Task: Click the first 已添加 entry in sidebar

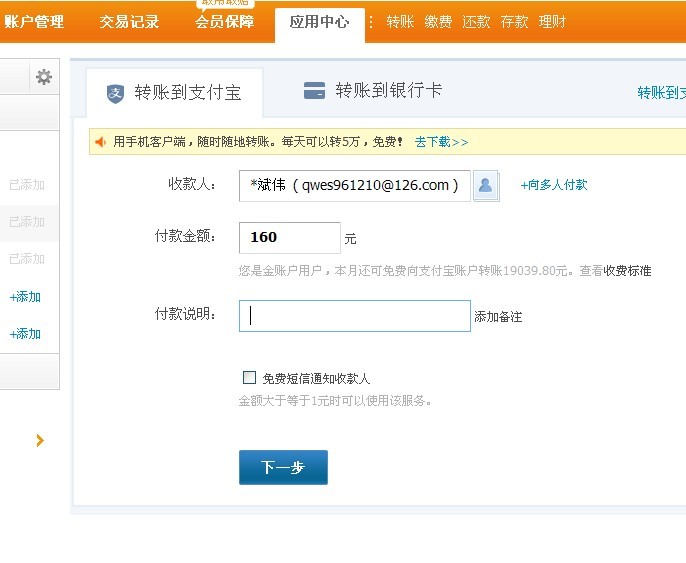Action: point(27,185)
